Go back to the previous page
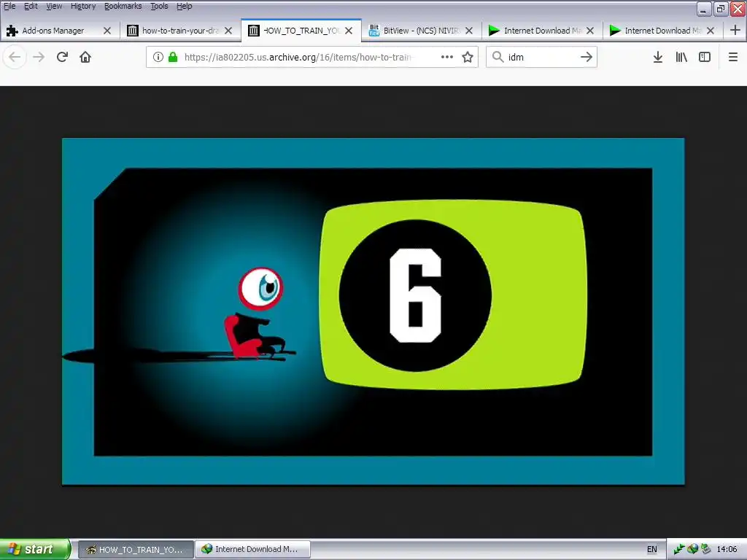 tap(15, 57)
